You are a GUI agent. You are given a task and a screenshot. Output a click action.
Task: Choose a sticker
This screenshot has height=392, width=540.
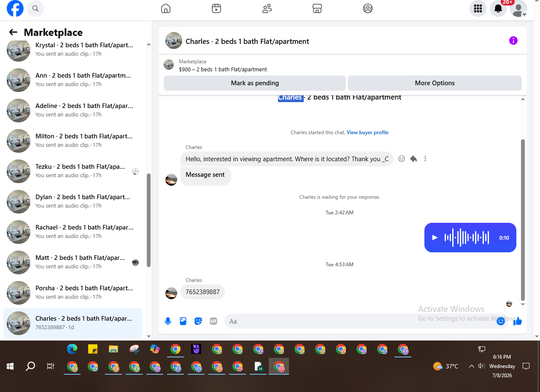(x=198, y=321)
